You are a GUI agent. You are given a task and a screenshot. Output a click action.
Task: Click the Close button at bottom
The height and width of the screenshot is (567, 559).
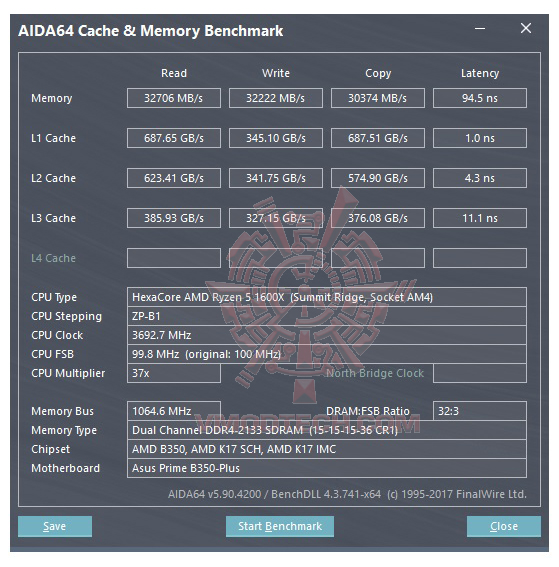pyautogui.click(x=504, y=526)
